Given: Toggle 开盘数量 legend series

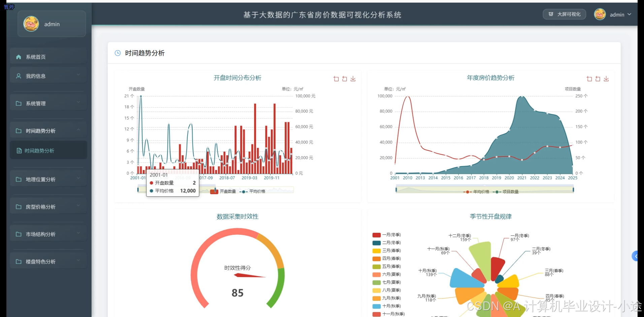Looking at the screenshot, I should point(223,191).
